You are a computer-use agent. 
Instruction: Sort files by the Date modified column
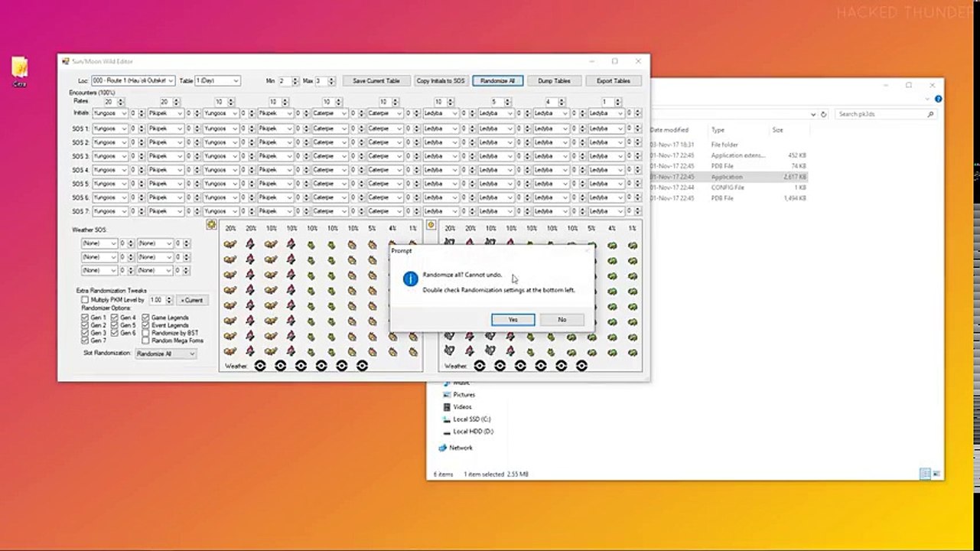[x=669, y=130]
